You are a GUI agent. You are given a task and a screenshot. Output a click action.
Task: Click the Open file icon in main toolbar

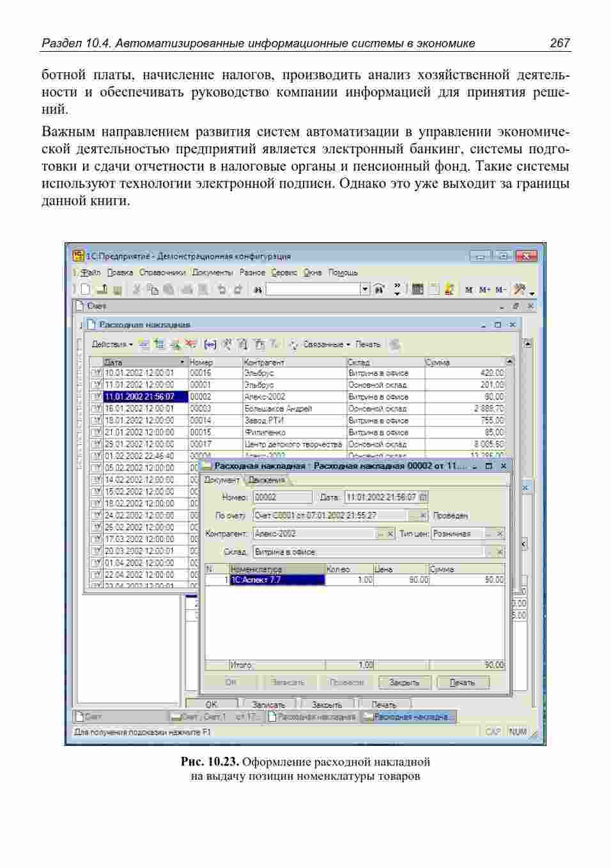(x=102, y=290)
